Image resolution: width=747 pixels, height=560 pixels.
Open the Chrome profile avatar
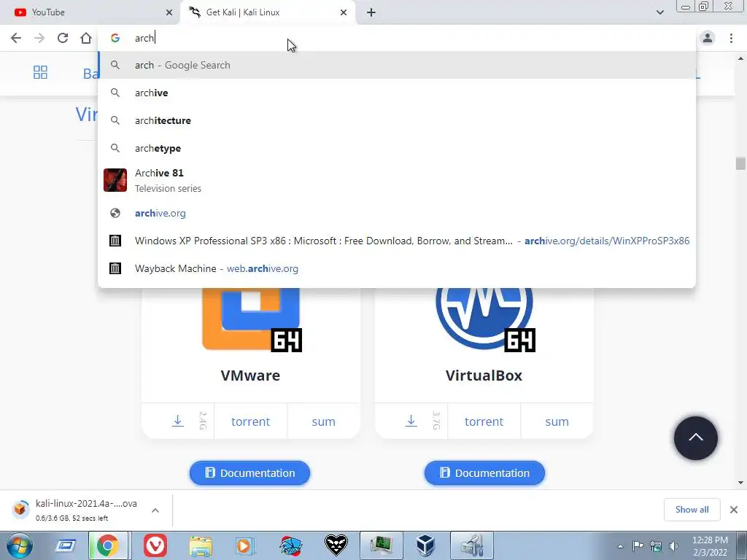pos(708,38)
